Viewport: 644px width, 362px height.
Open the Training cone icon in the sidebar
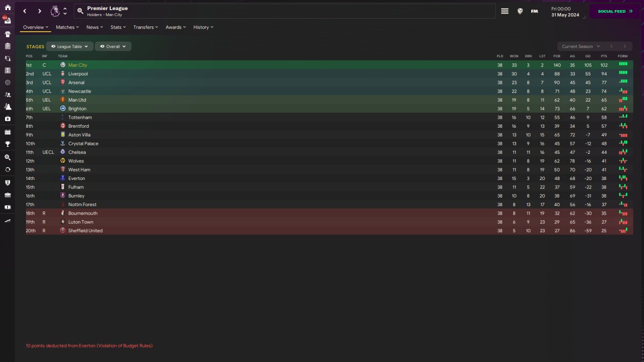click(x=8, y=107)
